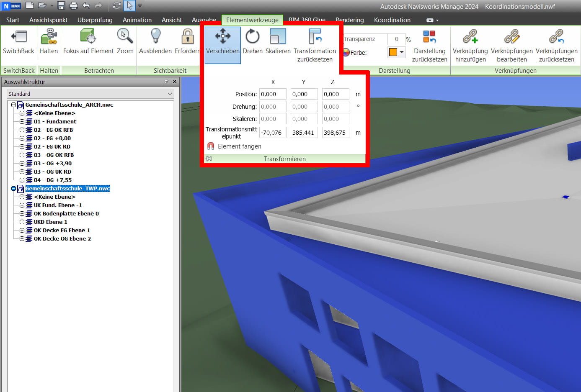Open the Rendering tab

(x=349, y=20)
